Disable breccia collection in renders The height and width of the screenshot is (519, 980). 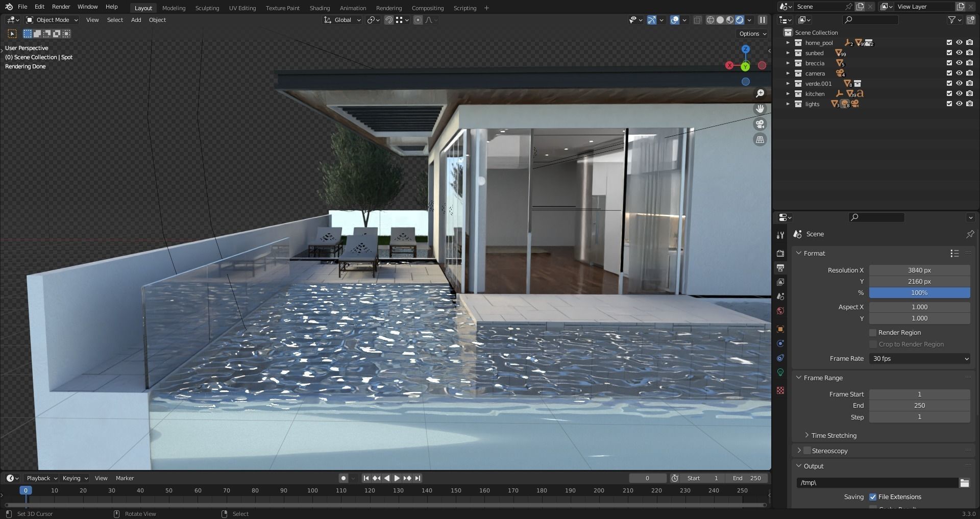pyautogui.click(x=969, y=63)
